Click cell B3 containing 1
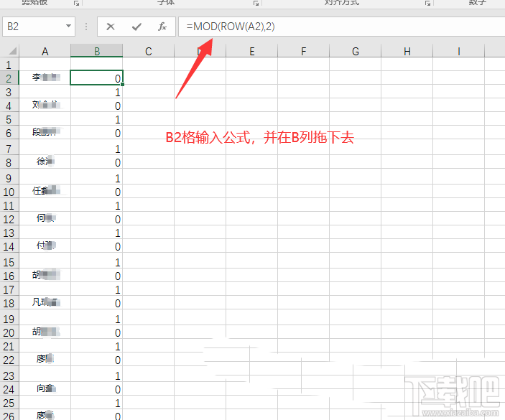The height and width of the screenshot is (420, 505). (x=97, y=92)
